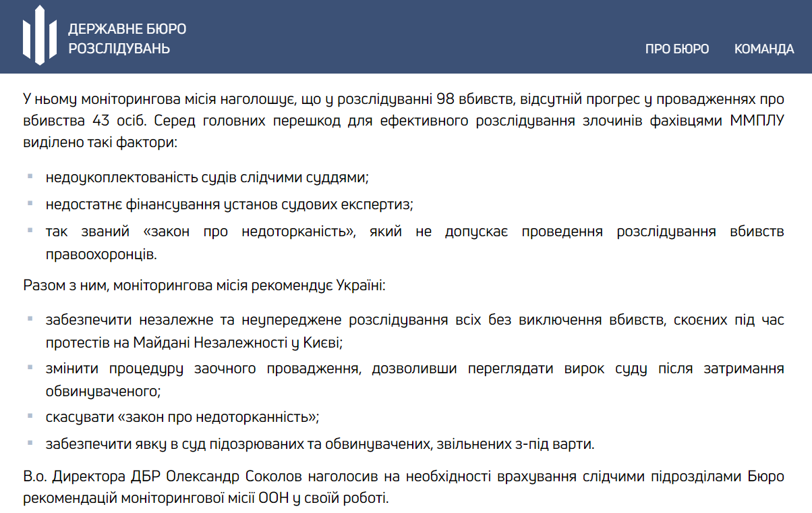Open the ПРО БЮРО menu
The image size is (812, 513).
tap(676, 49)
